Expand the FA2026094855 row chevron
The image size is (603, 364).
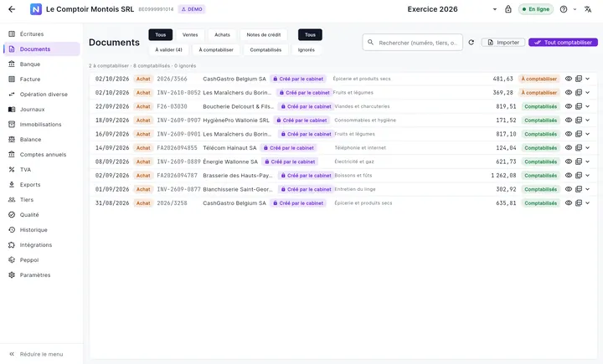point(588,148)
